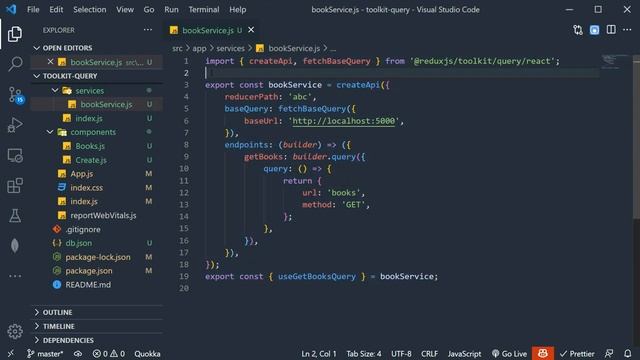Image resolution: width=640 pixels, height=360 pixels.
Task: Open notifications bell in status bar
Action: [x=628, y=353]
